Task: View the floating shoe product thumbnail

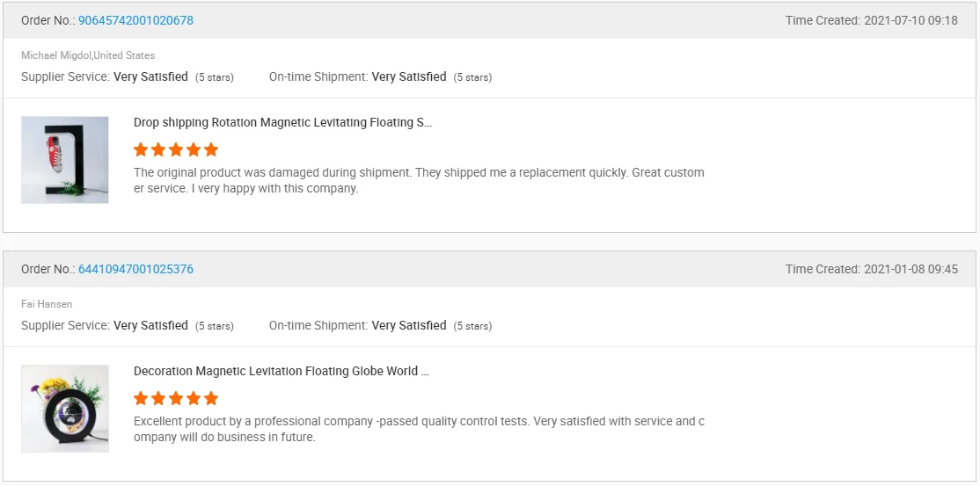Action: click(65, 160)
